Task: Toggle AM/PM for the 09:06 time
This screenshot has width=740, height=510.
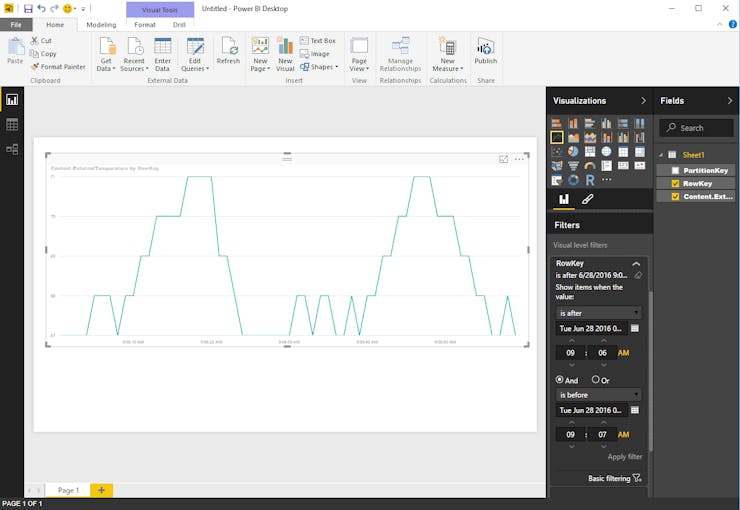Action: 623,353
